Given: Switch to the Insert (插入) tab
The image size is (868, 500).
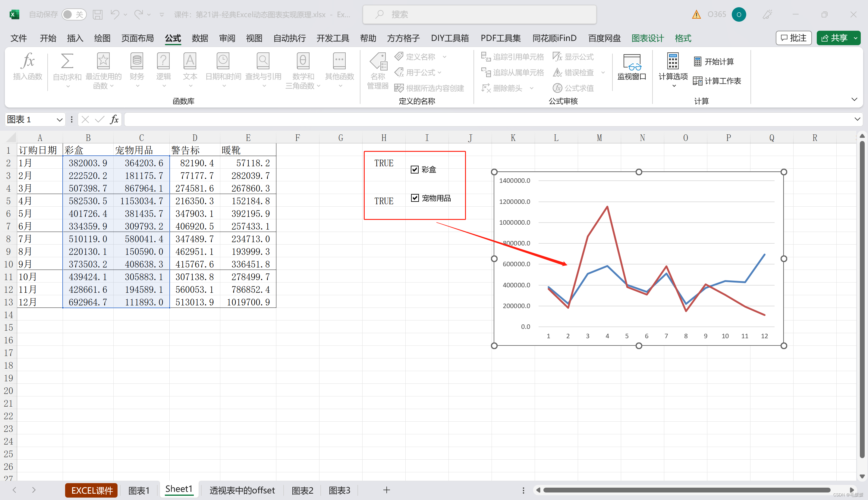Looking at the screenshot, I should click(75, 38).
